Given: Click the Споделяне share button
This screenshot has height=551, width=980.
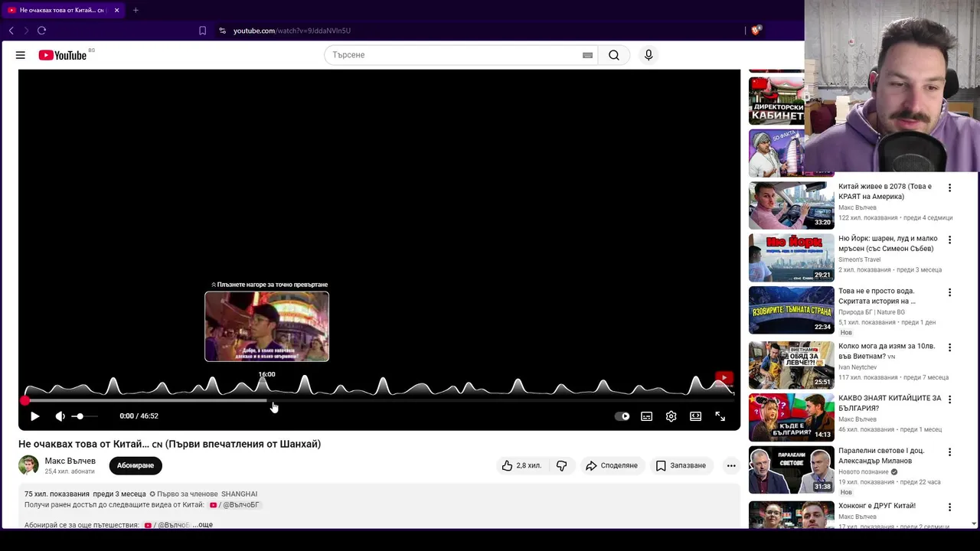Looking at the screenshot, I should tap(611, 465).
